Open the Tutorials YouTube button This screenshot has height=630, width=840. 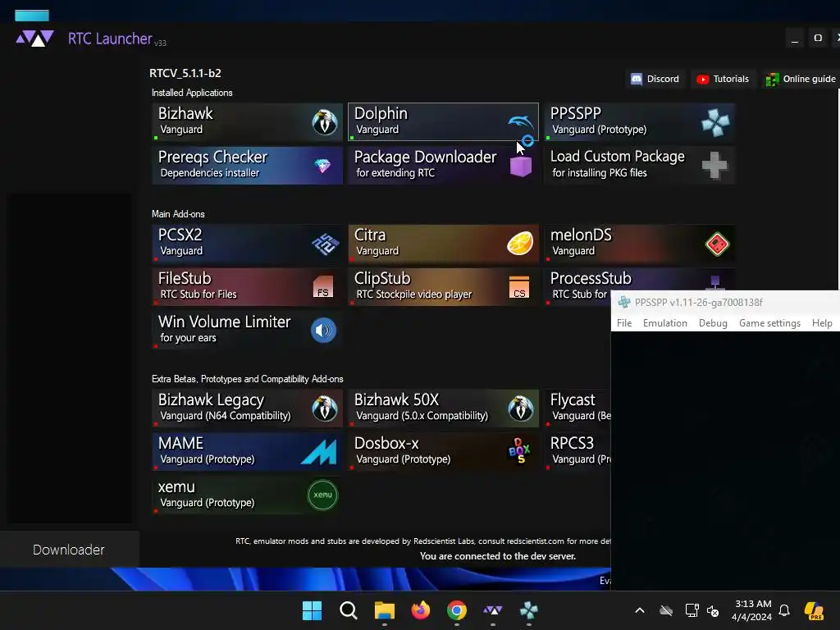click(723, 79)
